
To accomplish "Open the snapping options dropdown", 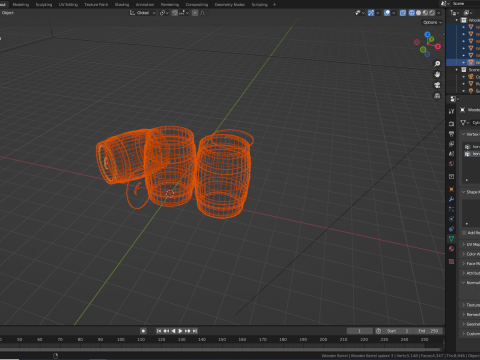I will click(184, 13).
